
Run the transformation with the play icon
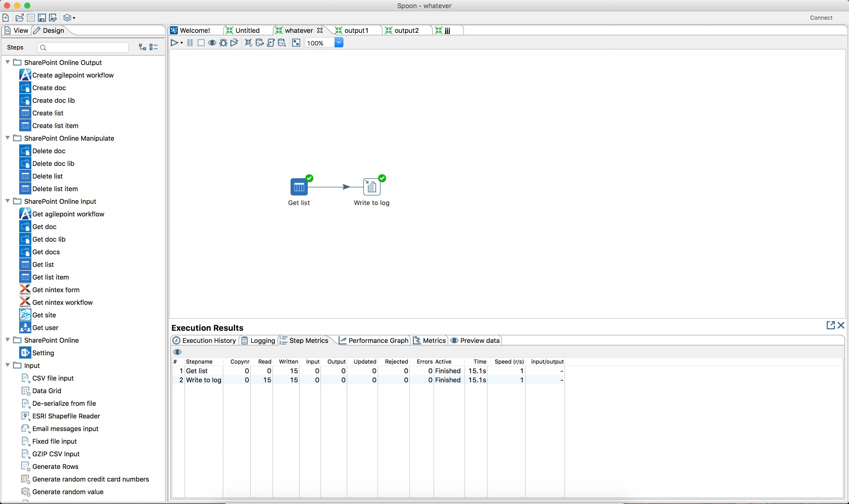[x=174, y=43]
